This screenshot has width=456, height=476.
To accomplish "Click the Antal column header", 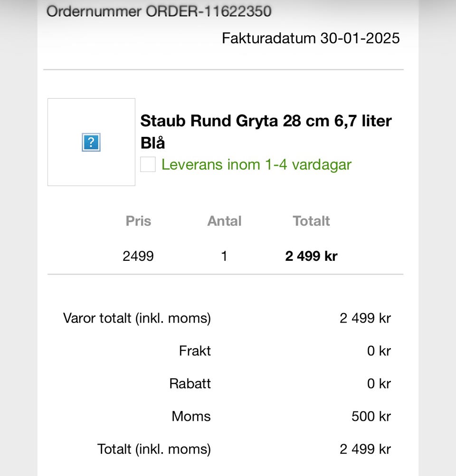I will tap(224, 221).
